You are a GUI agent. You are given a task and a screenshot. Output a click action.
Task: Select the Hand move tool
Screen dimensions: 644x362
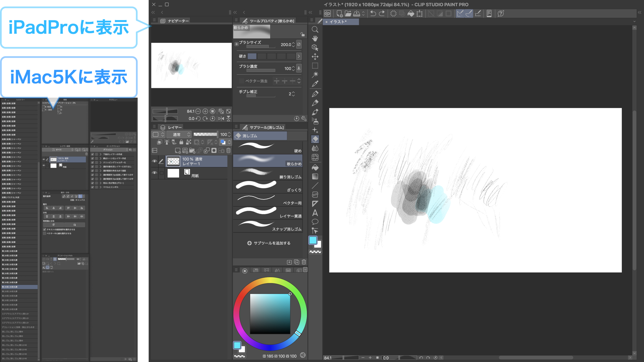pyautogui.click(x=315, y=39)
